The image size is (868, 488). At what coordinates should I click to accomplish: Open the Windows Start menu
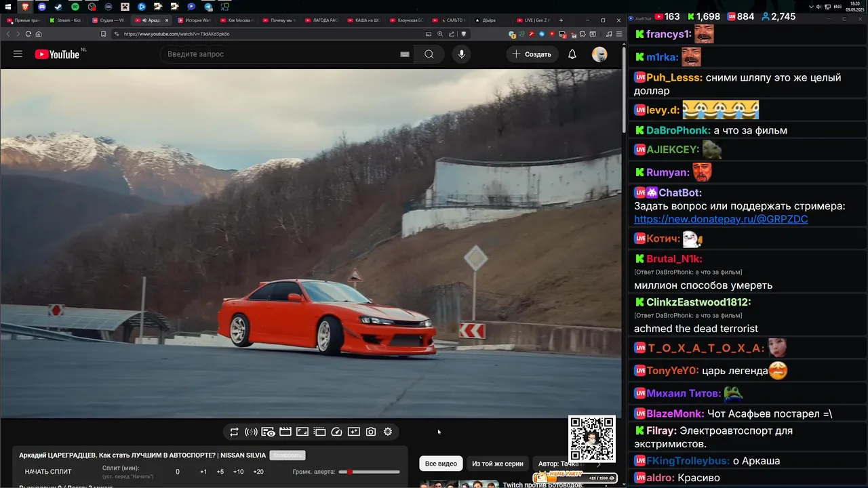9,7
